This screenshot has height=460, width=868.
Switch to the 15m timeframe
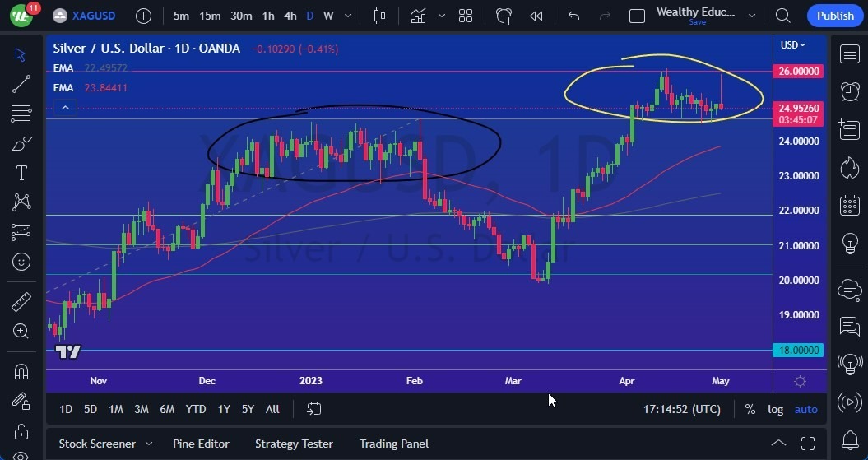(210, 16)
